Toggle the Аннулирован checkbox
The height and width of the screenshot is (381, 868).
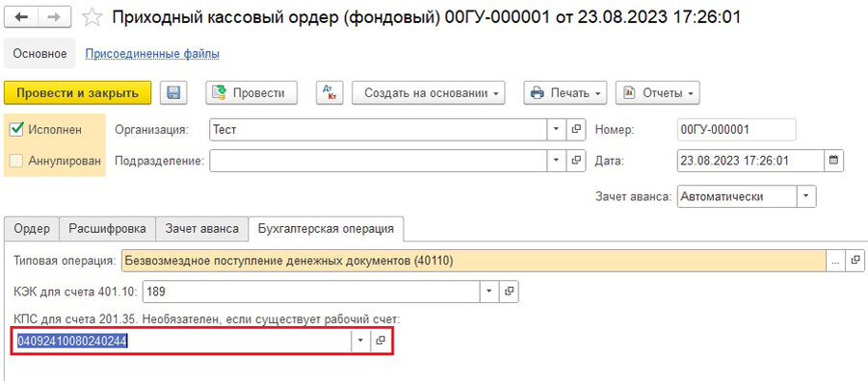click(x=17, y=161)
